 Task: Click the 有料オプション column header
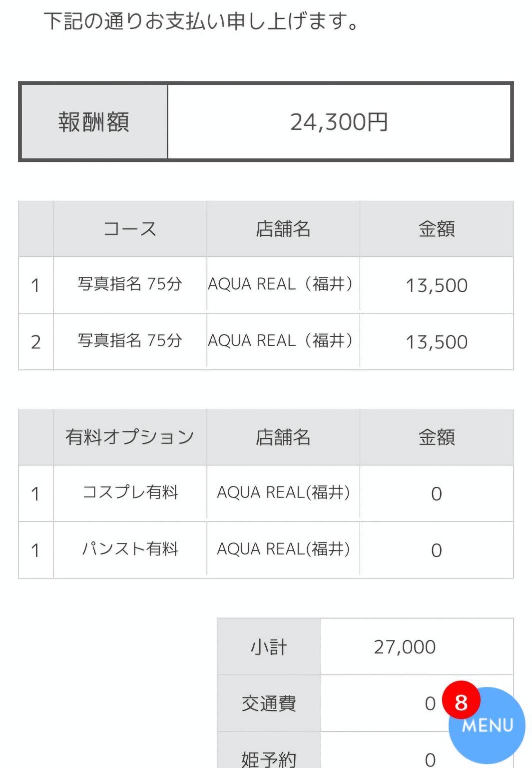[130, 437]
